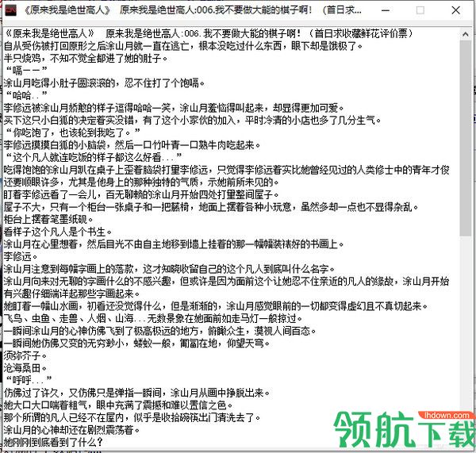Screen dimensions: 476x453
Task: Click the line 买下这只小白狐的决定着实没错
Action: 193,121
